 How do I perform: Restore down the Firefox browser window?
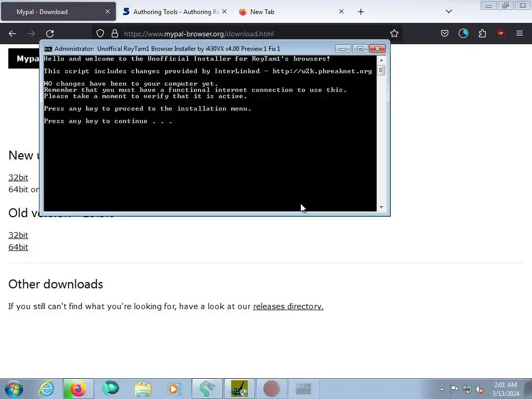(x=505, y=5)
